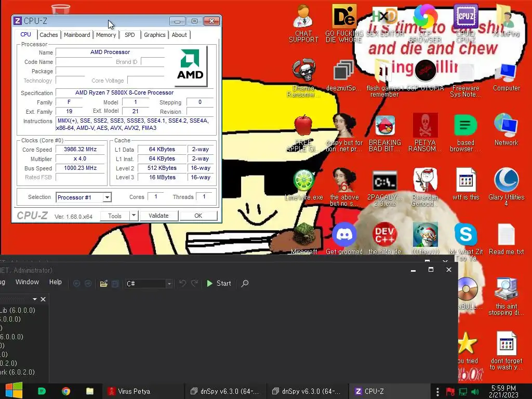Click the CPU-Z Tools button
This screenshot has width=532, height=399.
(x=115, y=216)
